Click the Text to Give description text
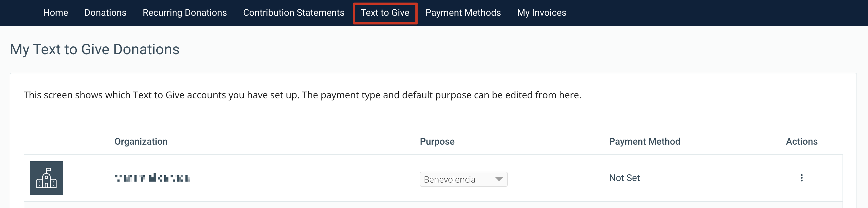 [x=302, y=95]
